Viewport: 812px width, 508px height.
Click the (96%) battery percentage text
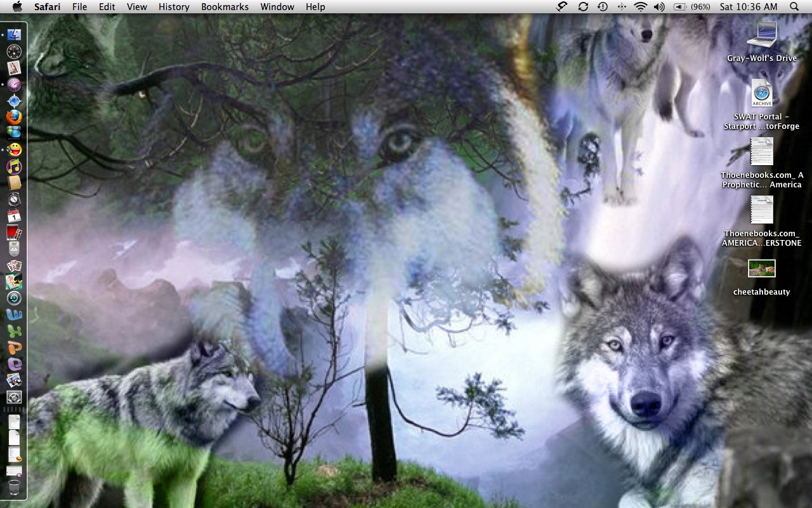[700, 6]
